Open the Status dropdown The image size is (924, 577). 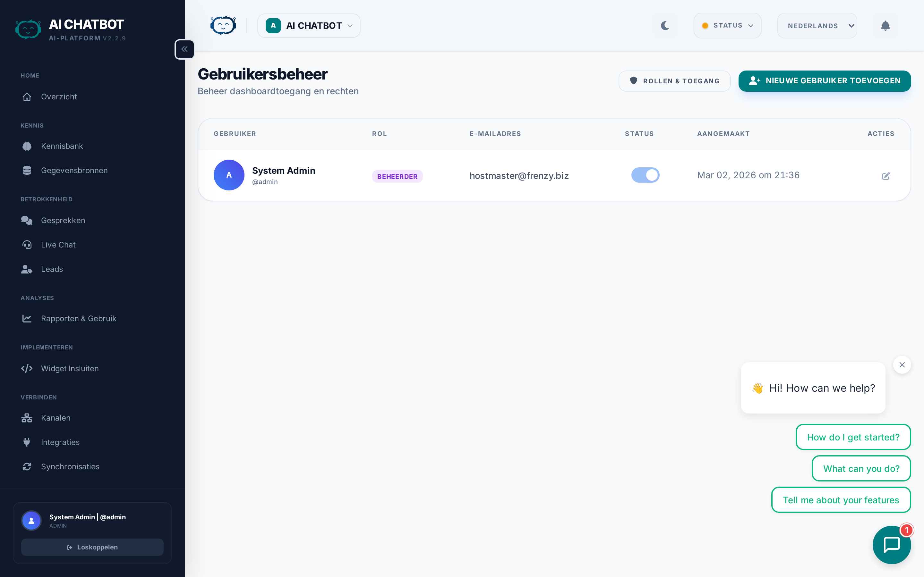coord(727,26)
